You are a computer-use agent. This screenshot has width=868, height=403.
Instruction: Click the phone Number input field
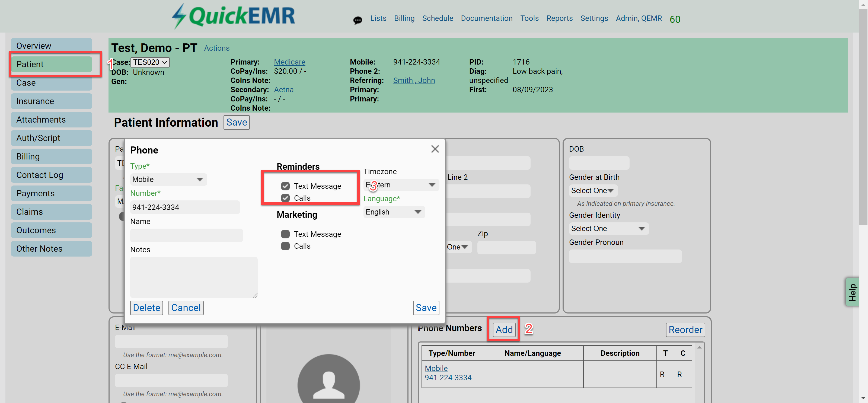[x=185, y=207]
